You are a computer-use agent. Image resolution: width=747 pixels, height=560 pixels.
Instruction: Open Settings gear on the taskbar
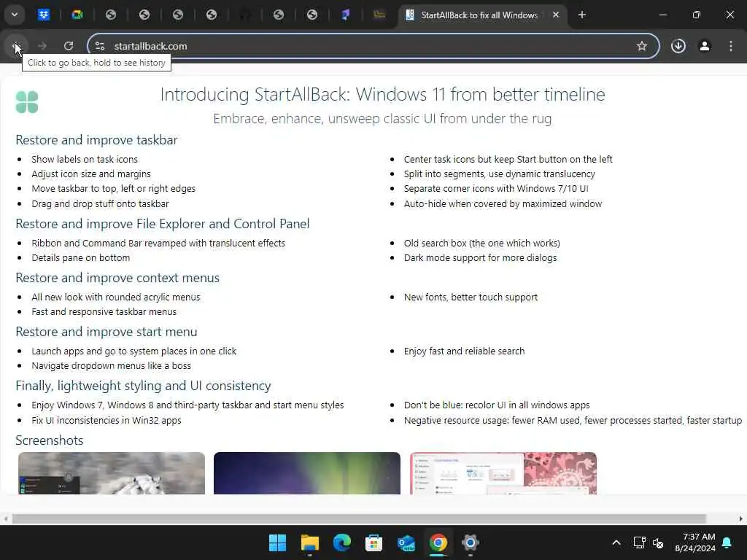[470, 542]
